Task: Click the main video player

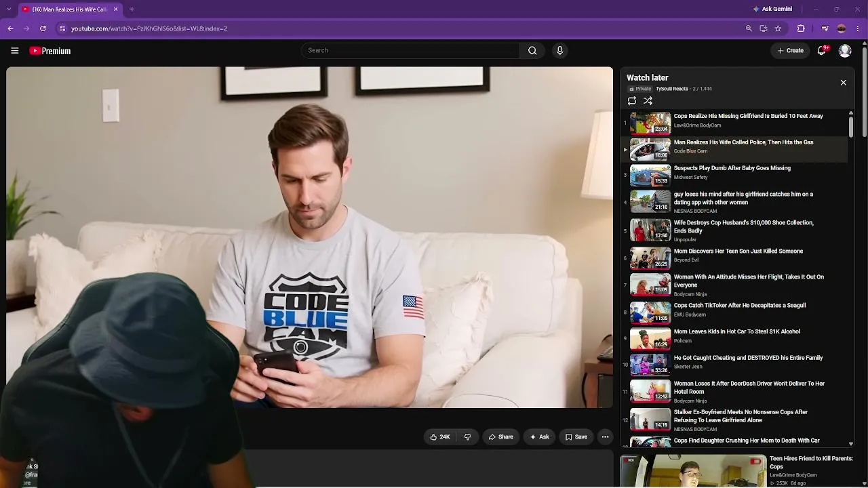Action: click(310, 237)
